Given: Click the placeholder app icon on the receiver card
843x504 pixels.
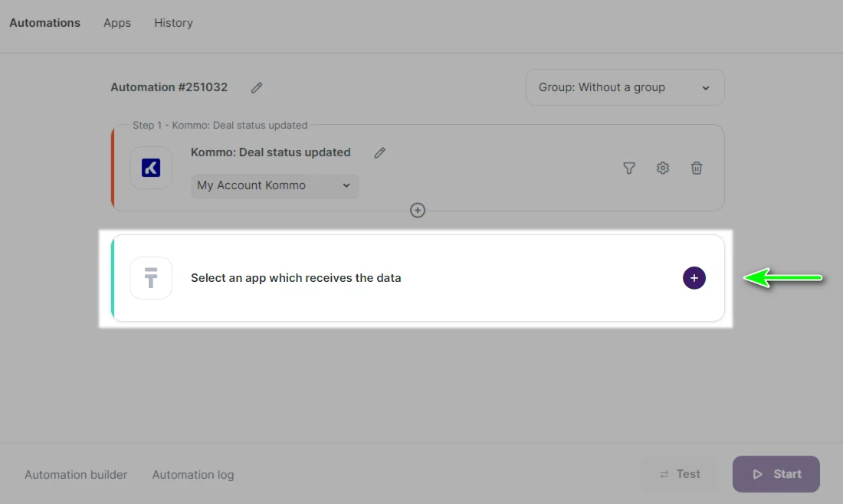Looking at the screenshot, I should (x=151, y=278).
